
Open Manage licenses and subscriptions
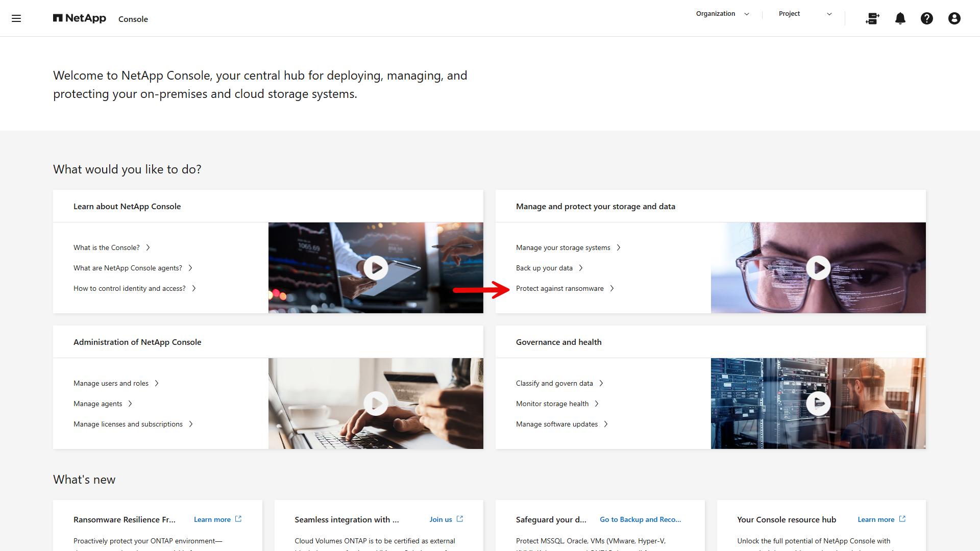pos(133,424)
